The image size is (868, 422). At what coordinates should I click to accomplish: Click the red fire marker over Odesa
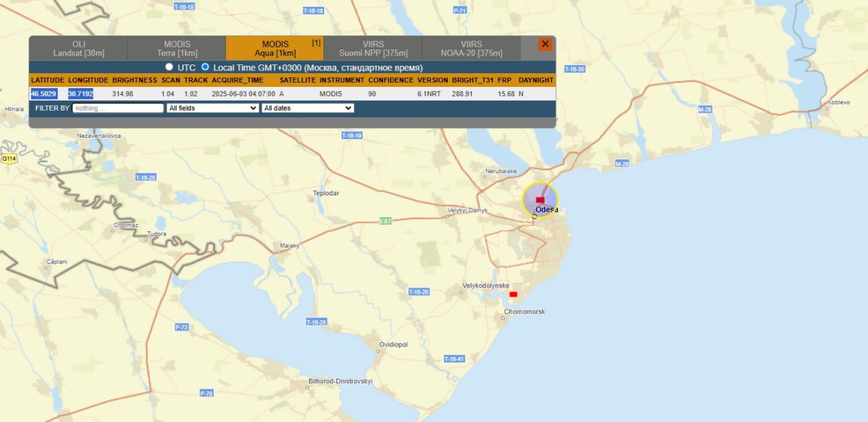point(540,200)
